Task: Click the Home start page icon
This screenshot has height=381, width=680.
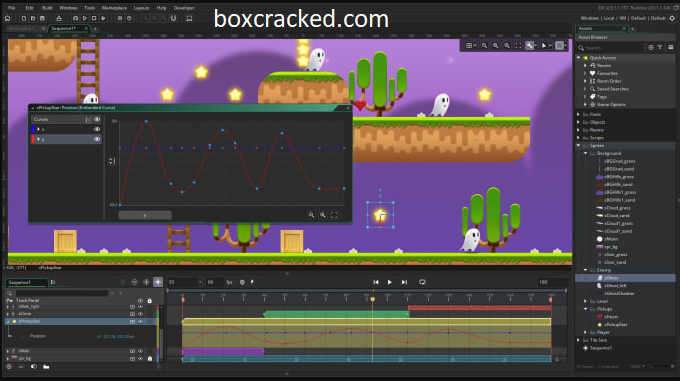Action: click(7, 18)
